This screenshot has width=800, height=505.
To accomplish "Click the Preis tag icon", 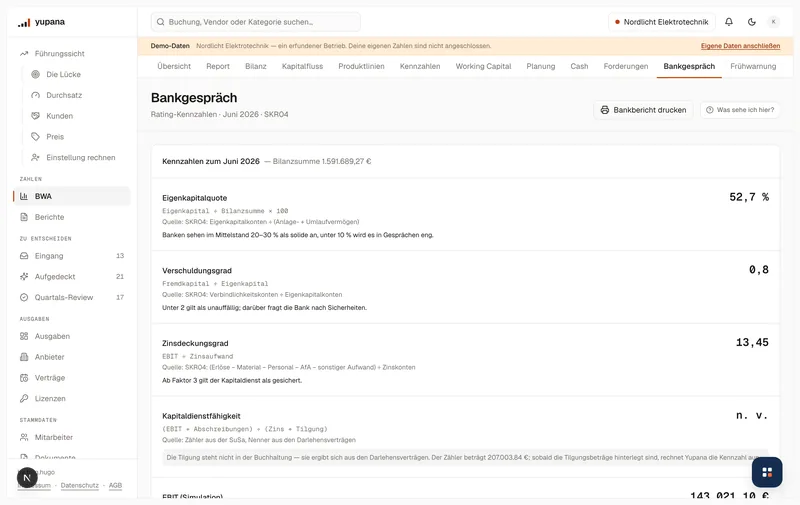I will click(35, 137).
